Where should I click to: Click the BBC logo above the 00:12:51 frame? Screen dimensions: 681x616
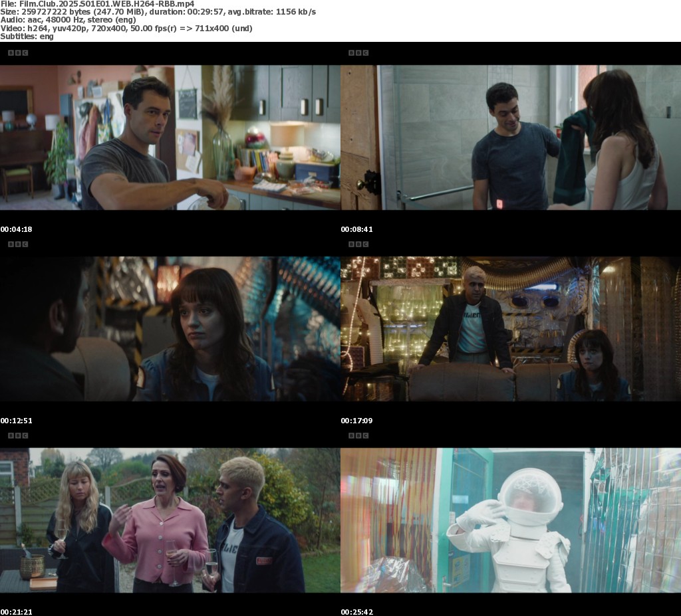click(17, 244)
